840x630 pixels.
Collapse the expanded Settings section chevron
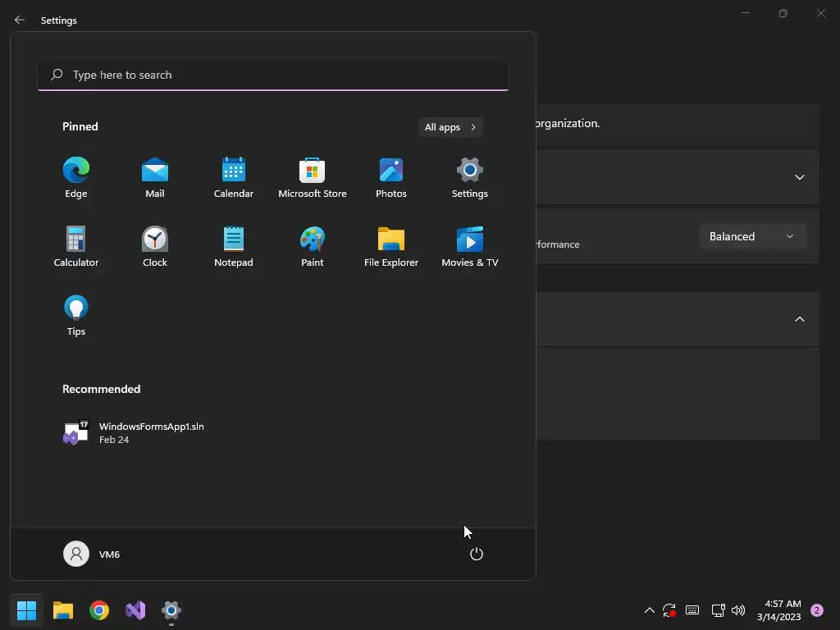pos(800,319)
